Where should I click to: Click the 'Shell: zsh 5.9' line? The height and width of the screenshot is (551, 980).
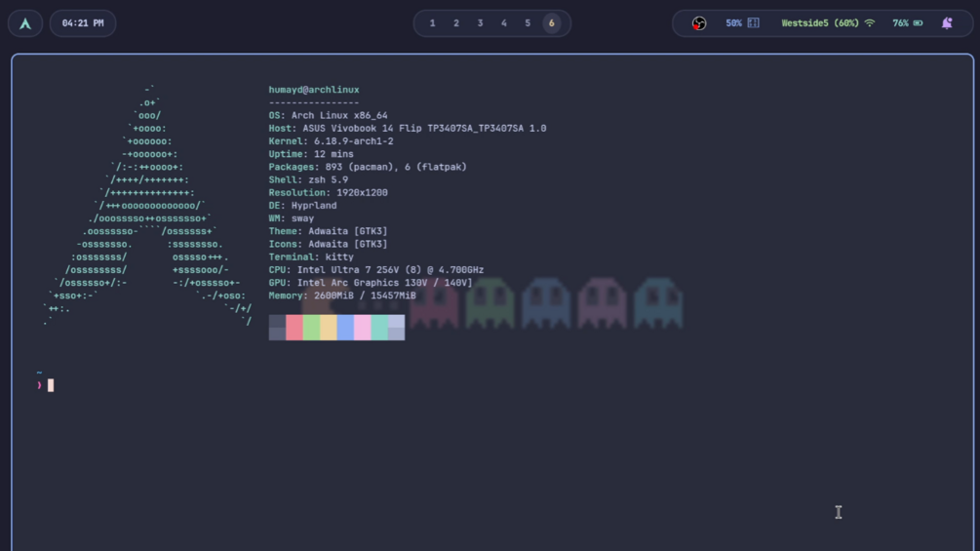(x=309, y=179)
